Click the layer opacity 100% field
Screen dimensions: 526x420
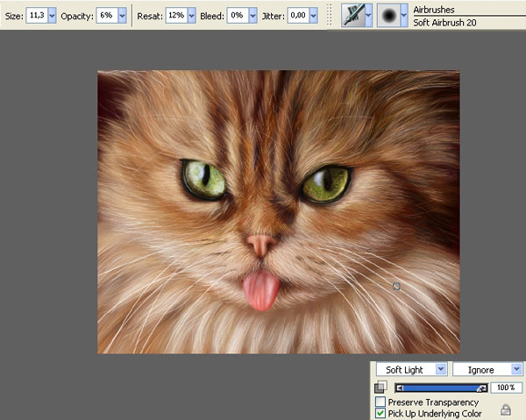(506, 388)
